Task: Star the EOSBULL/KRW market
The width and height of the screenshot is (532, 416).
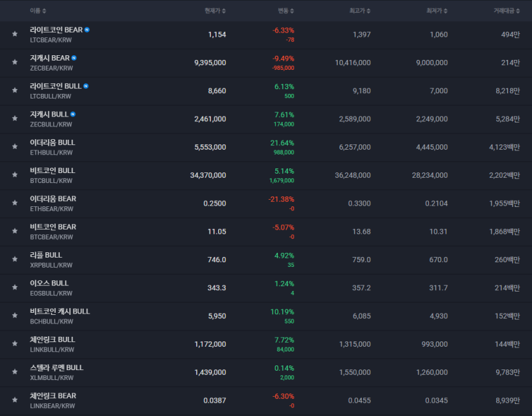Action: click(x=15, y=288)
